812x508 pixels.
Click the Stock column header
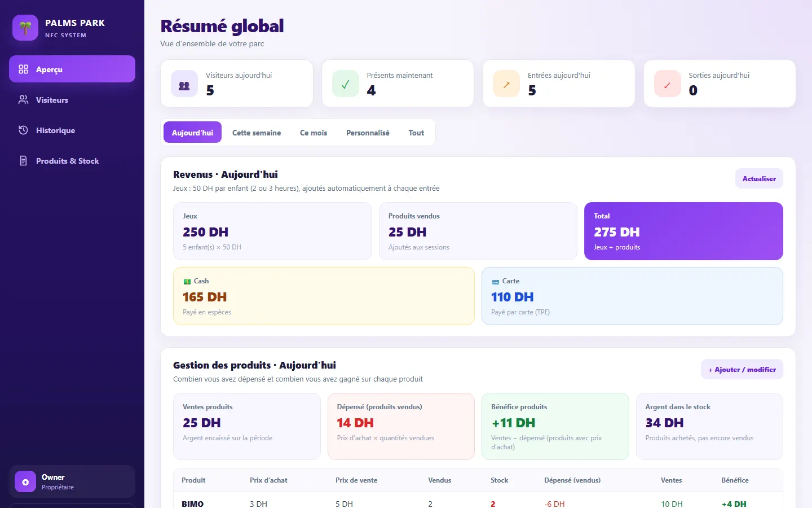pos(499,480)
